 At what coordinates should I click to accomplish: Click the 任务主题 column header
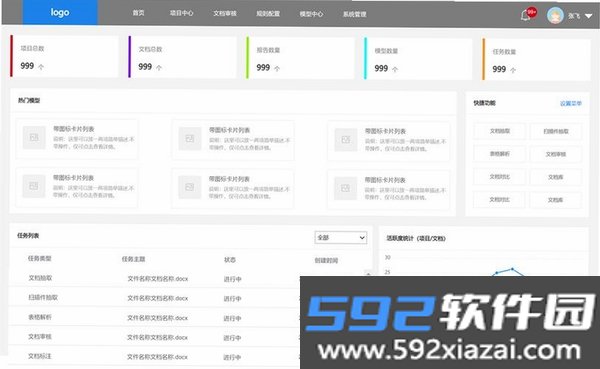[134, 259]
